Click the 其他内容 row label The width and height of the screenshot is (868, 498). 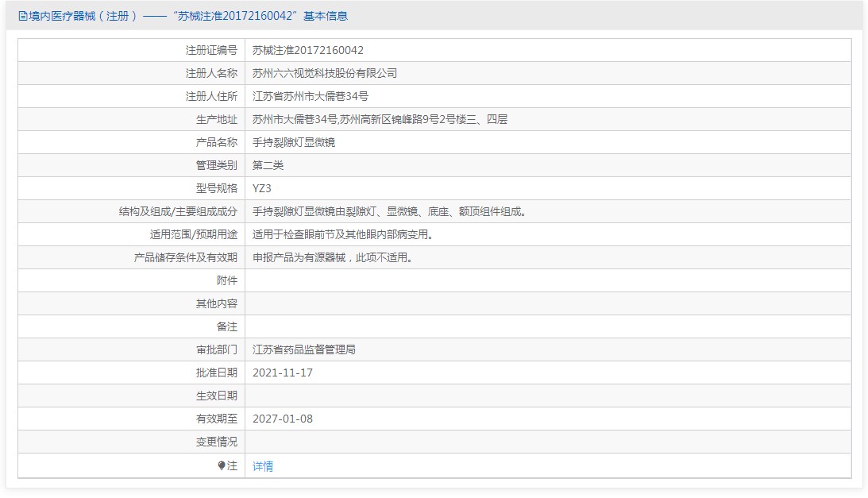coord(217,303)
